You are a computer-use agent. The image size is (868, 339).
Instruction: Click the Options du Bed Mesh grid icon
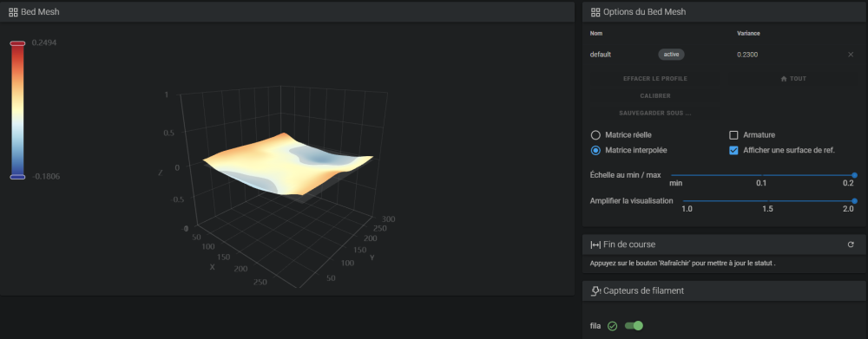[595, 11]
